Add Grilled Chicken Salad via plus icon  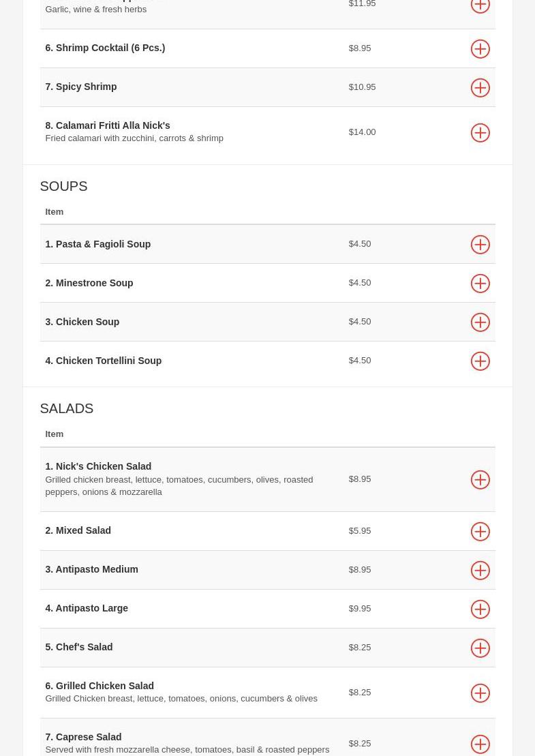(480, 693)
